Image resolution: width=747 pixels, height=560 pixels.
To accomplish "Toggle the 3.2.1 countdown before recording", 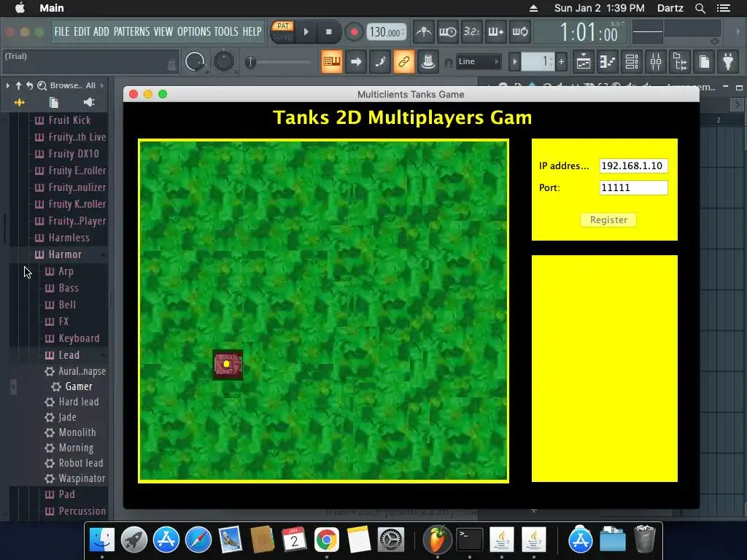I will point(471,32).
